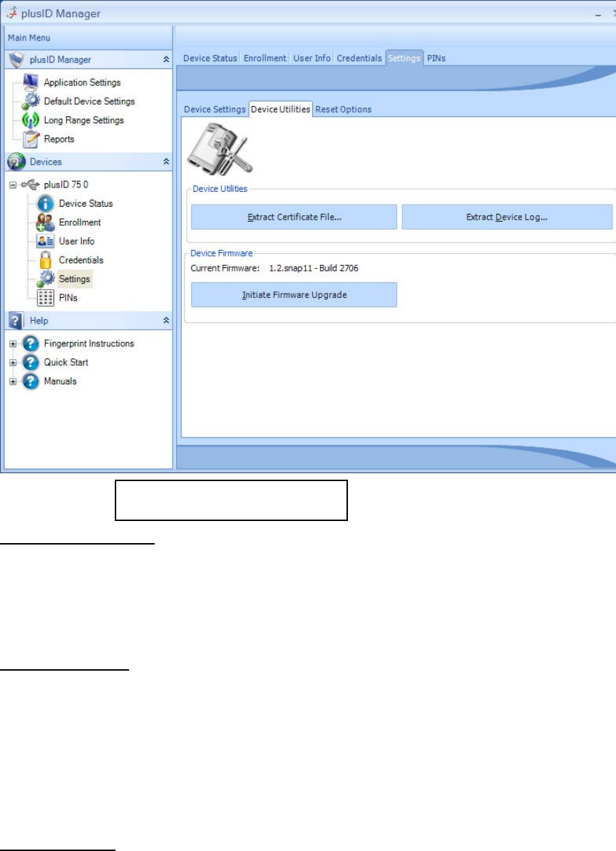Select PINs in the device tree
This screenshot has height=851, width=616.
tap(68, 297)
